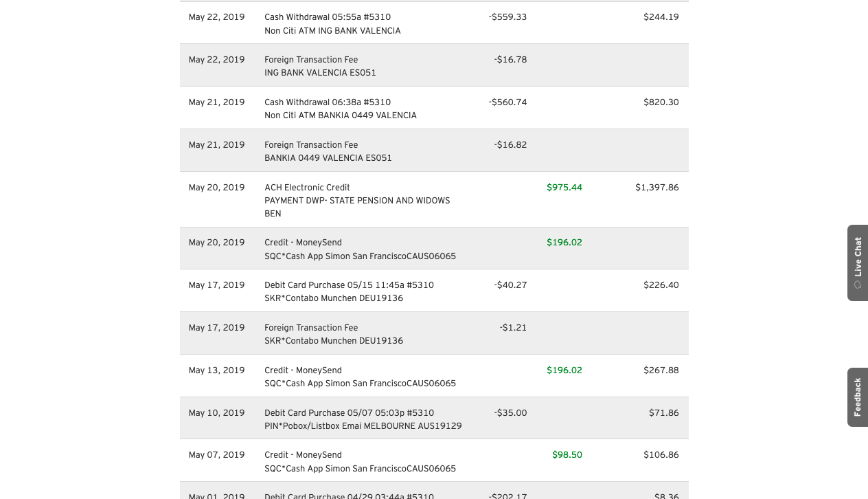
Task: Click the $98.50 credit amount
Action: (567, 455)
